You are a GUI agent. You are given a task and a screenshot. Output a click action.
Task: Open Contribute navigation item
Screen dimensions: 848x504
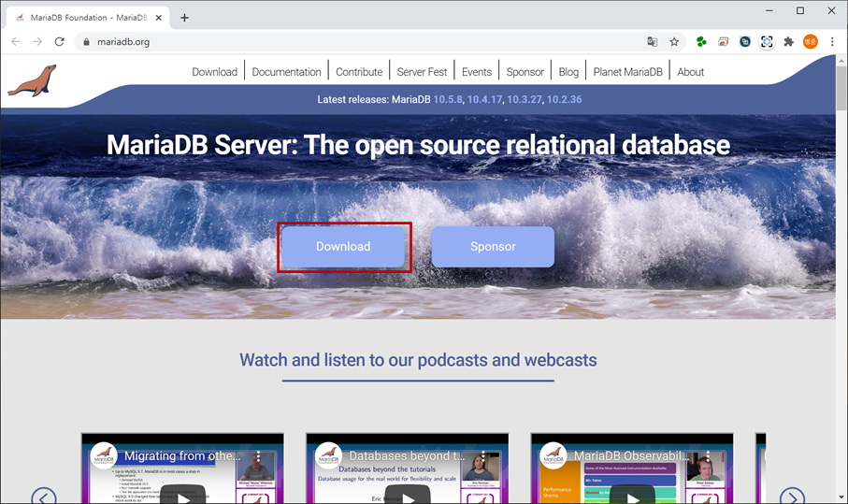pos(359,72)
